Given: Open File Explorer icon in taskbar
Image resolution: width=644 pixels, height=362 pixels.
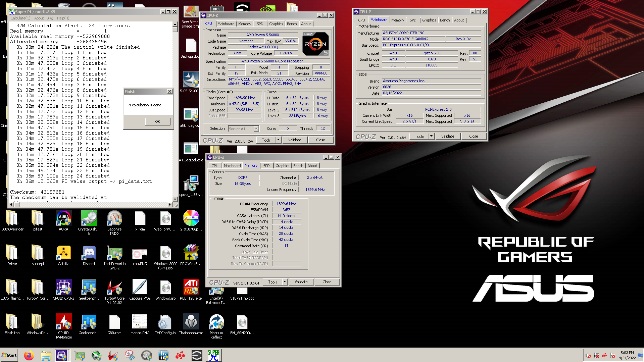Looking at the screenshot, I should (46, 355).
